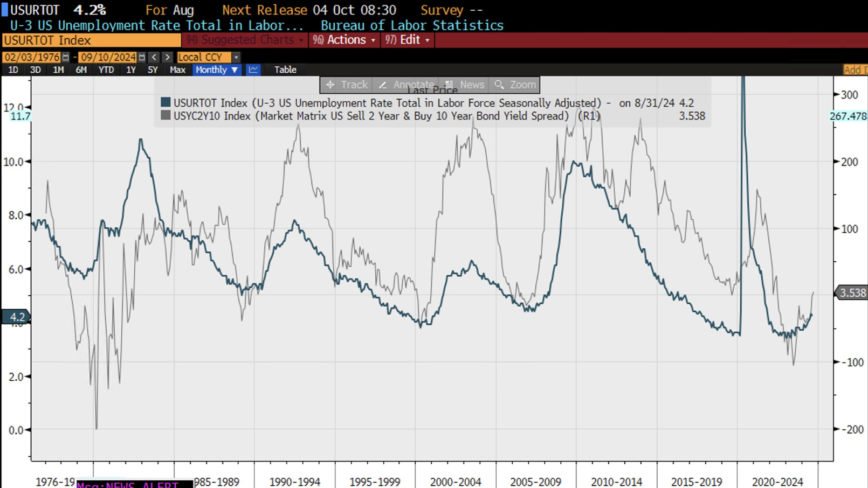
Task: Open the News overlay tool
Action: click(464, 85)
